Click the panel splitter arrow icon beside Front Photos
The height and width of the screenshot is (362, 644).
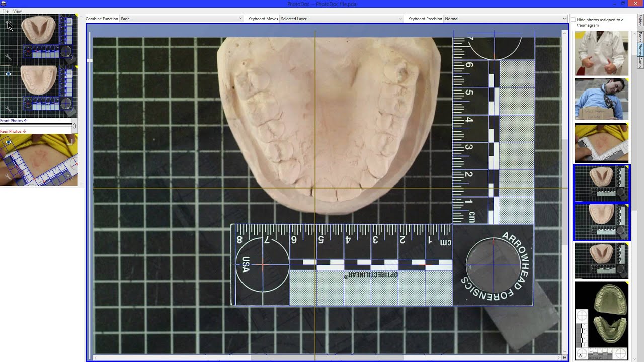pos(75,126)
